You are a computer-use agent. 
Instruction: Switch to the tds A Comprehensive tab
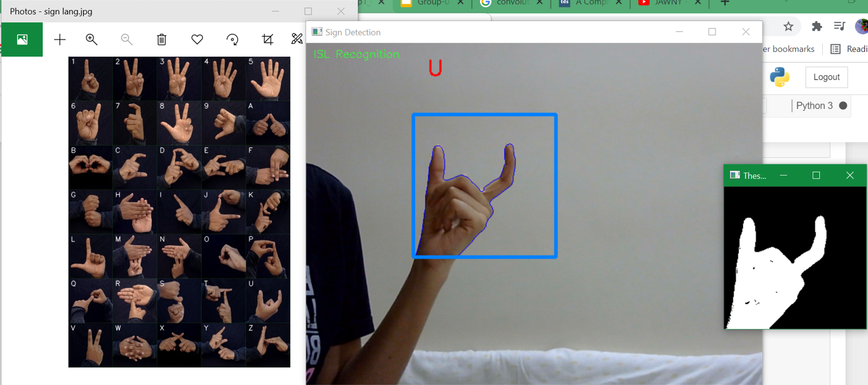(590, 3)
